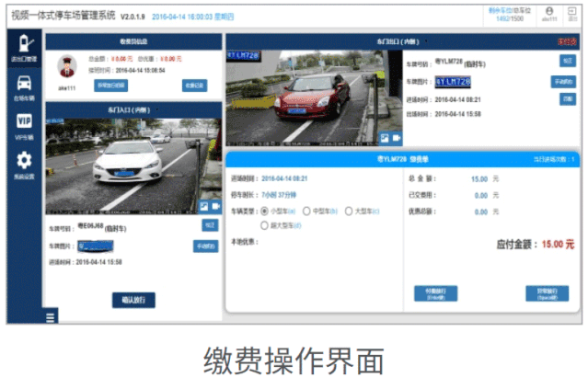Expand the east gate exit (东门出口) lane dropdown arrow
Screen dimensions: 588x389
426,41
